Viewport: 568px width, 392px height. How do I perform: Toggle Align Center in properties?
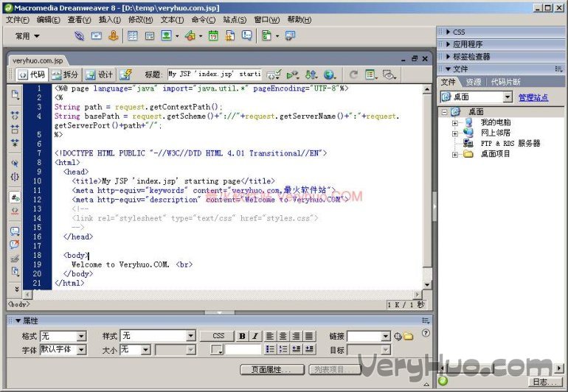pyautogui.click(x=283, y=336)
